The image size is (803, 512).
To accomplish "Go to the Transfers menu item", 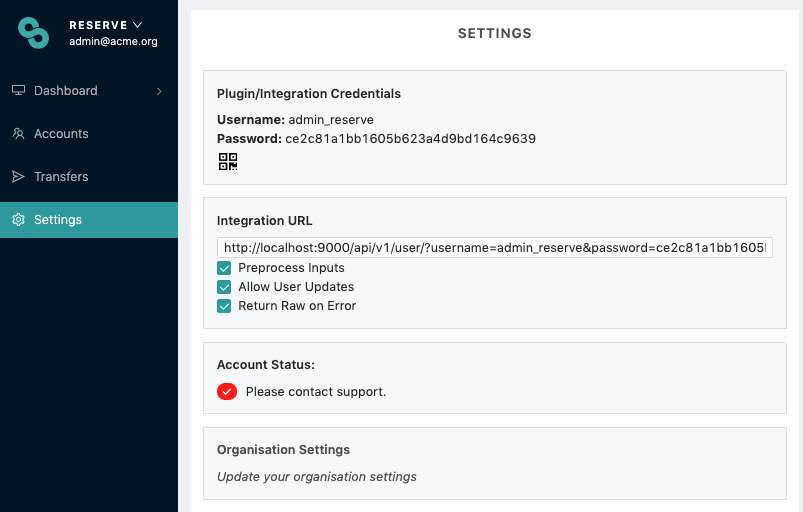I will point(61,177).
